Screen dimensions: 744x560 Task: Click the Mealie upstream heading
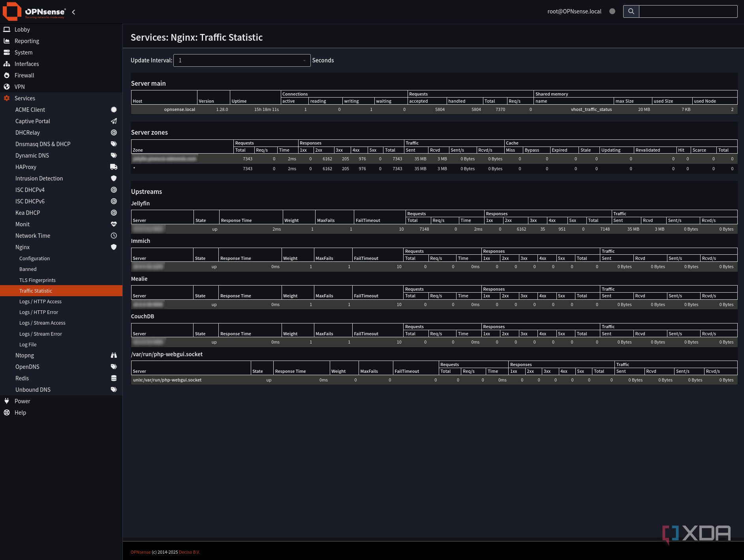[x=139, y=279]
